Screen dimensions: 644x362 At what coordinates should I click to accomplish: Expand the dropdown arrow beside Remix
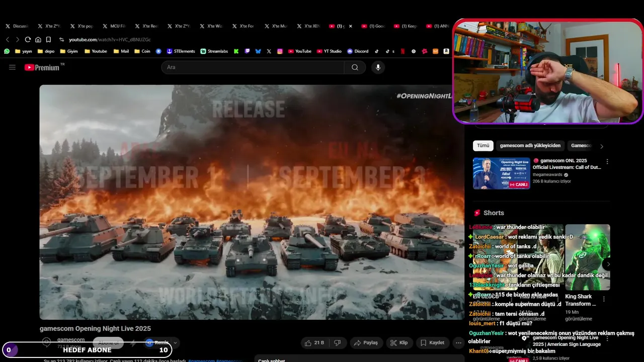[175, 343]
